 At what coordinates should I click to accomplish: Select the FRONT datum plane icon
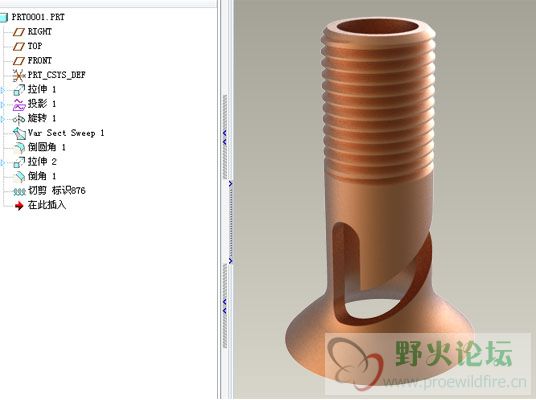click(19, 61)
